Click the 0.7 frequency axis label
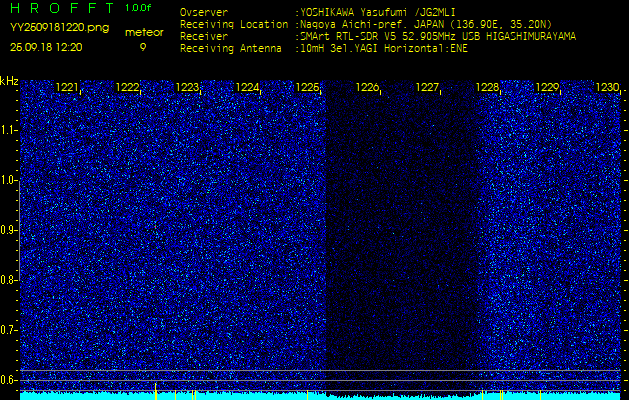The height and width of the screenshot is (400, 629). click(x=8, y=330)
